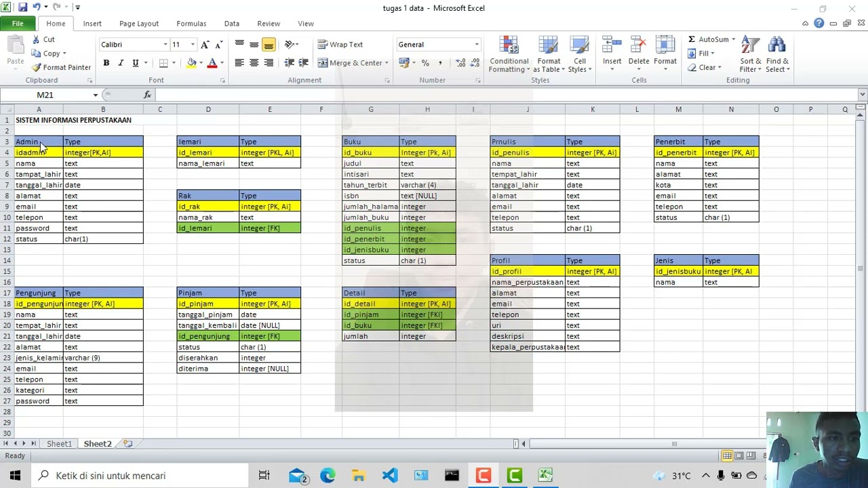Toggle Underline formatting
This screenshot has height=488, width=868.
tap(136, 63)
